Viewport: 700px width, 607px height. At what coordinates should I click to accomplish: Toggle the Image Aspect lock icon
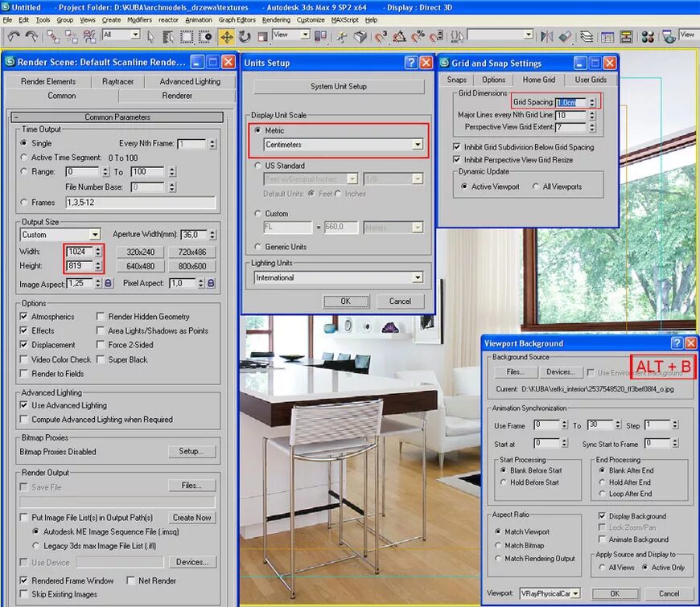pyautogui.click(x=108, y=283)
